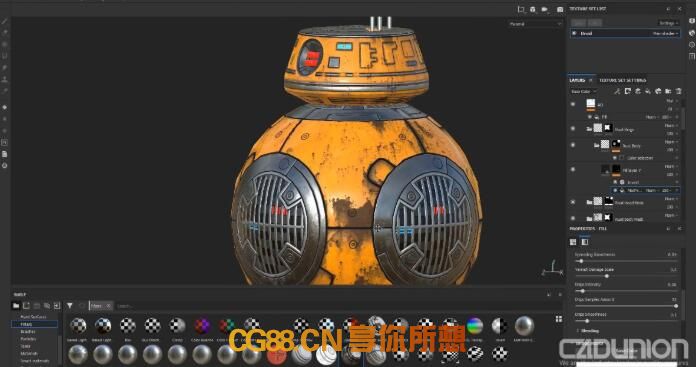This screenshot has height=367, width=696.
Task: Click the funnel filter icon in Shelf
Action: click(70, 306)
